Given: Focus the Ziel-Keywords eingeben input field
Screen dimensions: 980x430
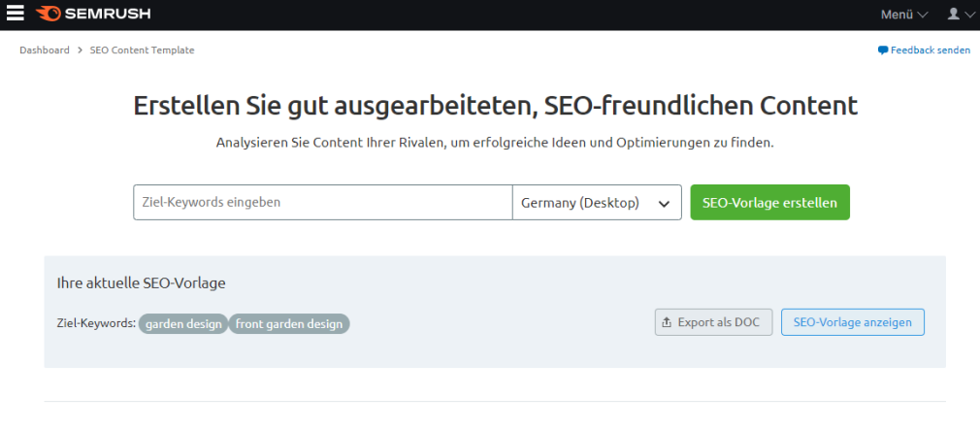Looking at the screenshot, I should click(322, 203).
